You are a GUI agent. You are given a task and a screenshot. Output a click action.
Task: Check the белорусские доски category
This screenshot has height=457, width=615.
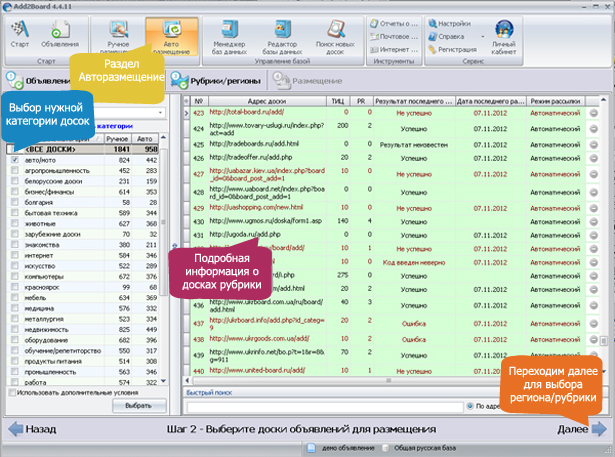[15, 181]
